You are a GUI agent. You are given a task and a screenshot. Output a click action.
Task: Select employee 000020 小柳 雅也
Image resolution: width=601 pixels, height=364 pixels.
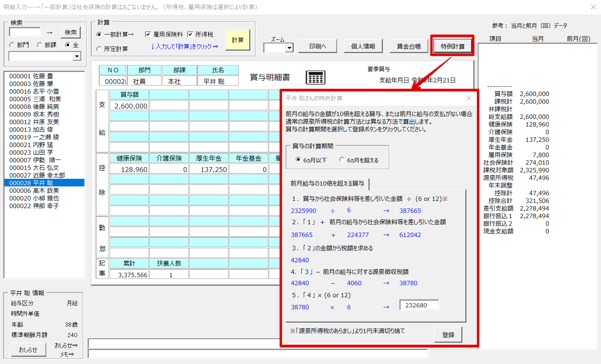(44, 198)
